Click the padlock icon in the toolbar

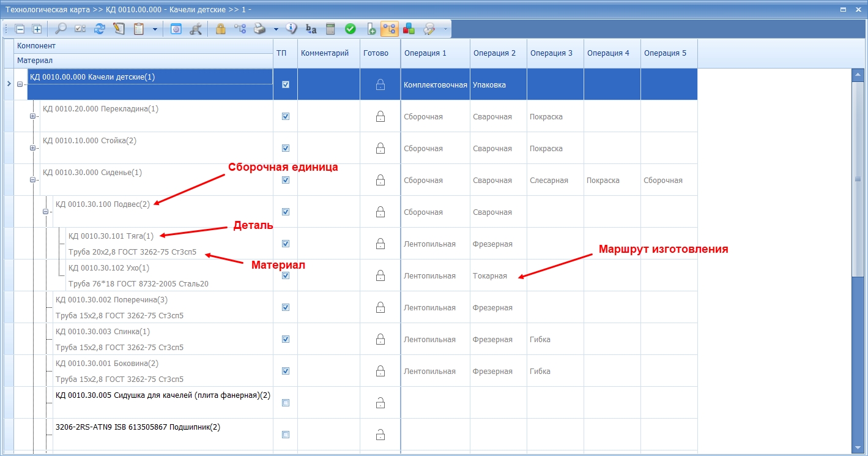pos(220,29)
